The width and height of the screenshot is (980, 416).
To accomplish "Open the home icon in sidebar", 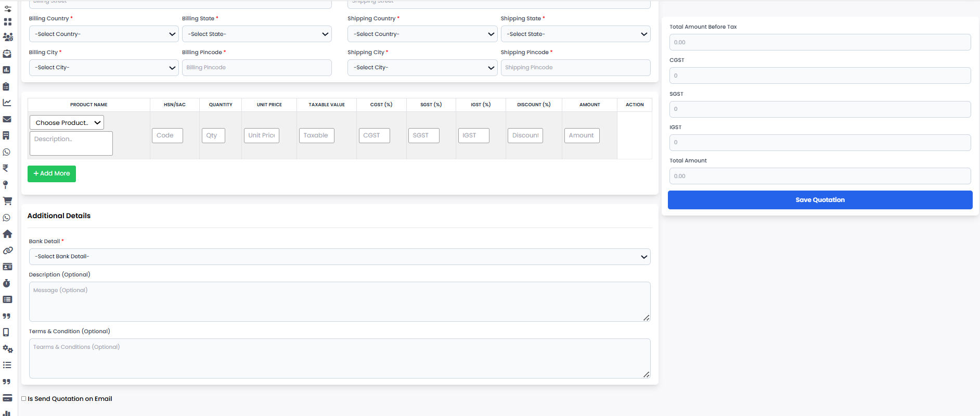I will tap(7, 234).
